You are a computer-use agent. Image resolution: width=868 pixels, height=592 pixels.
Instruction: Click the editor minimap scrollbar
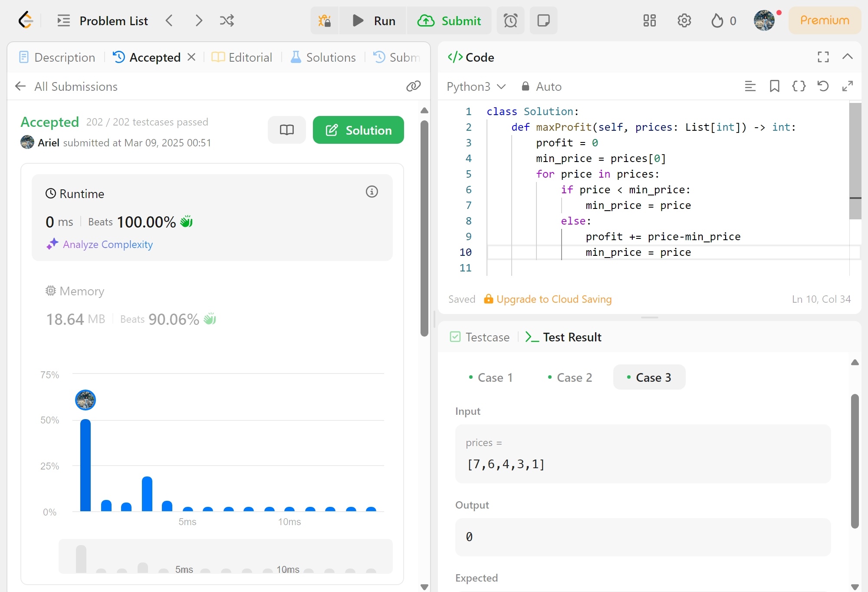(855, 161)
